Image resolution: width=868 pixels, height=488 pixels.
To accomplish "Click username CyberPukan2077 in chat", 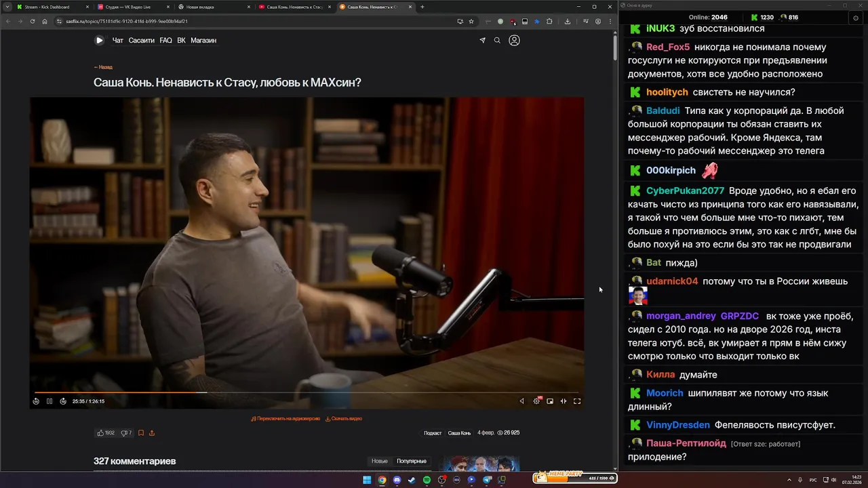I will coord(685,190).
